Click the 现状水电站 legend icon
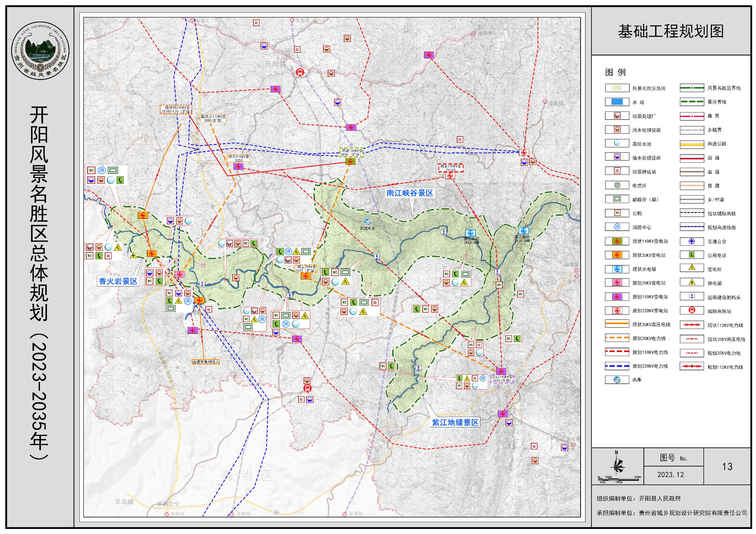 tap(617, 269)
